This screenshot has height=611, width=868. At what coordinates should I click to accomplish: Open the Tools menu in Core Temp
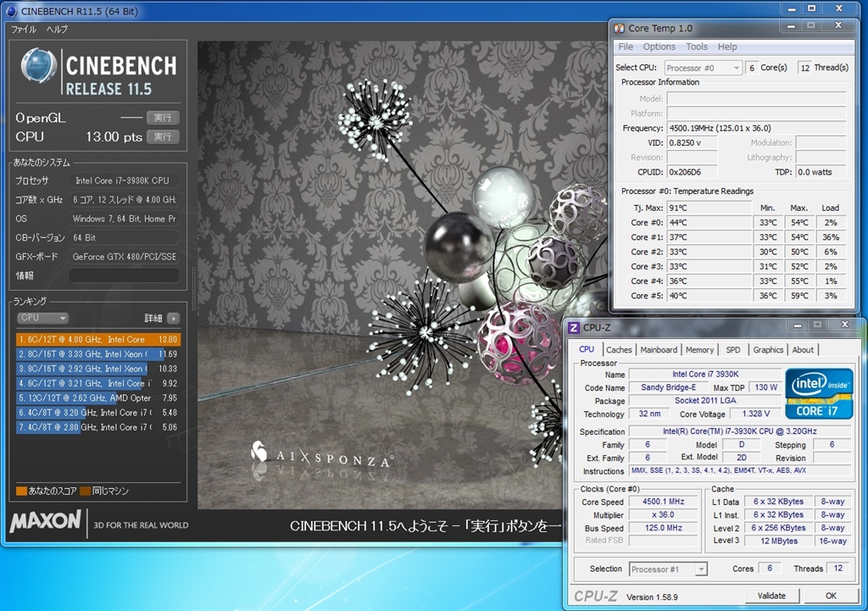[697, 47]
